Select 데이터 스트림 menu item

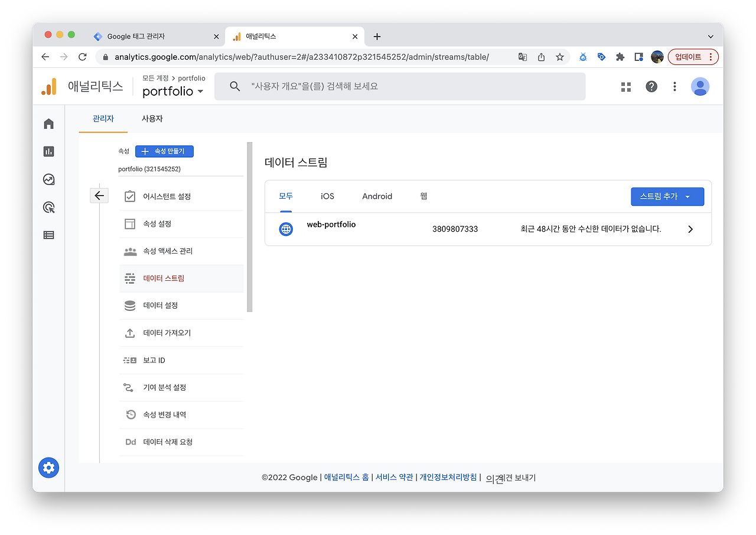(x=181, y=278)
